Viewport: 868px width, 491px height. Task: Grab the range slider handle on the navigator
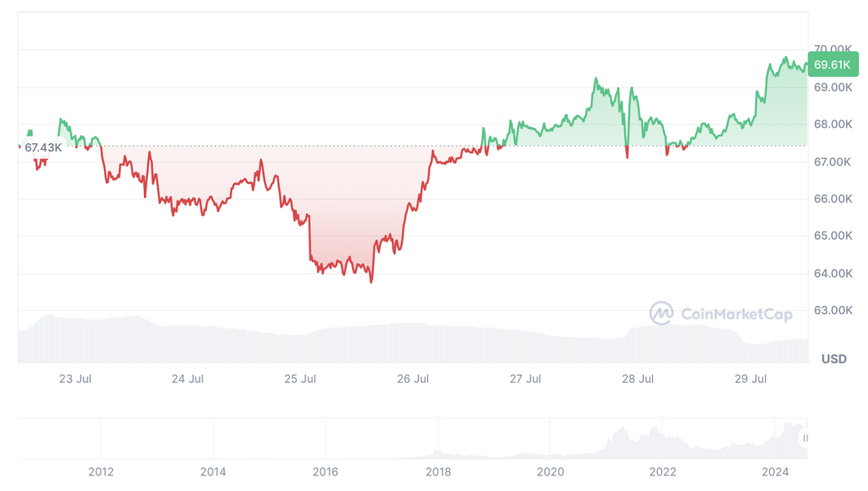point(806,439)
